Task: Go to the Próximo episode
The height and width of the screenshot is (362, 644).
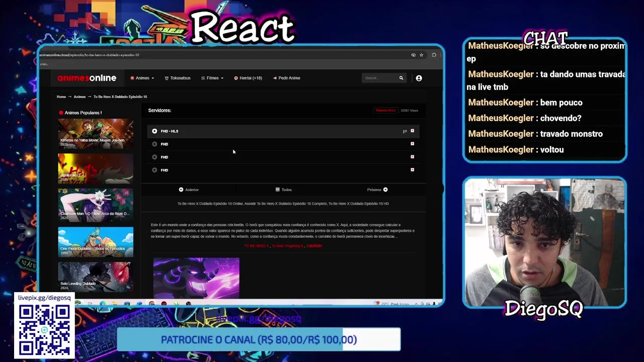Action: click(x=377, y=190)
